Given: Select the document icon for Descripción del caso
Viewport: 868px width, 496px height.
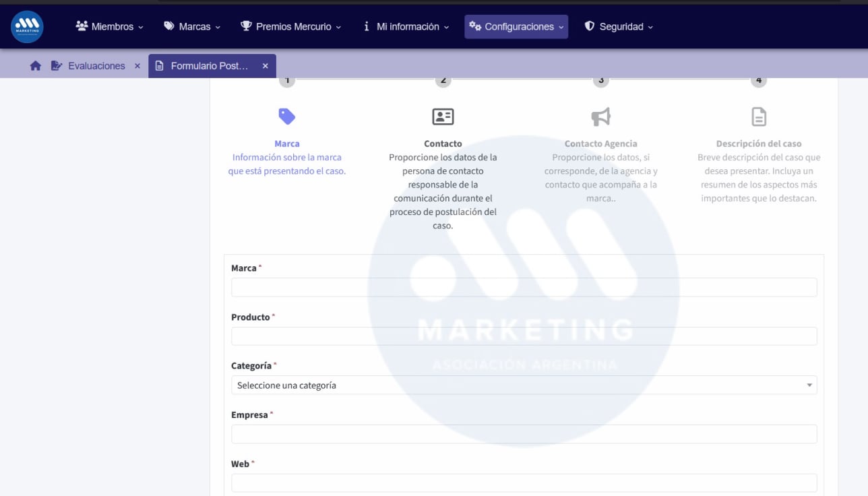Looking at the screenshot, I should tap(757, 115).
